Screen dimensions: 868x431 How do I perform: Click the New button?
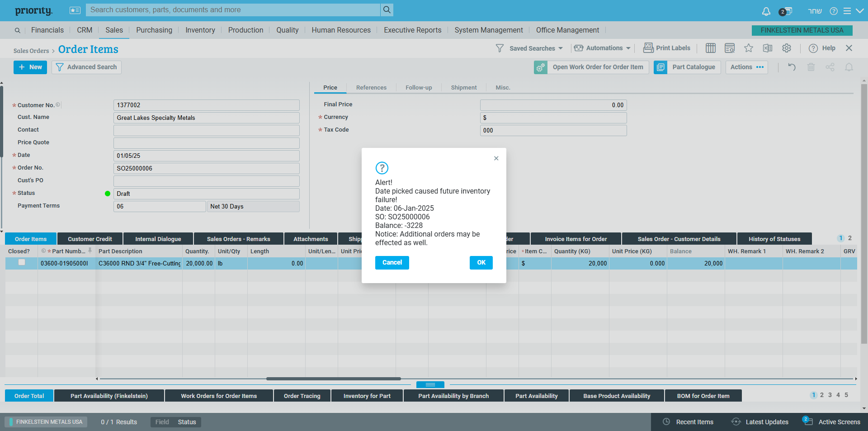(x=30, y=67)
